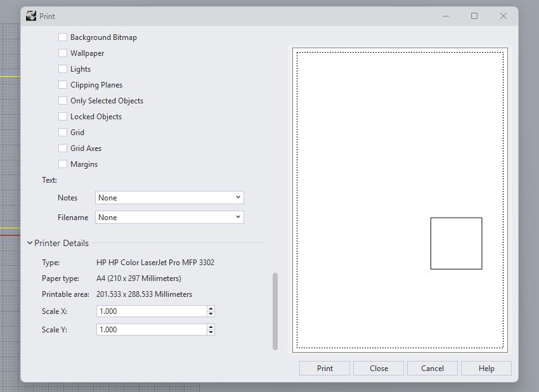This screenshot has height=392, width=539.
Task: Click the Rhino icon in title bar
Action: tap(31, 16)
